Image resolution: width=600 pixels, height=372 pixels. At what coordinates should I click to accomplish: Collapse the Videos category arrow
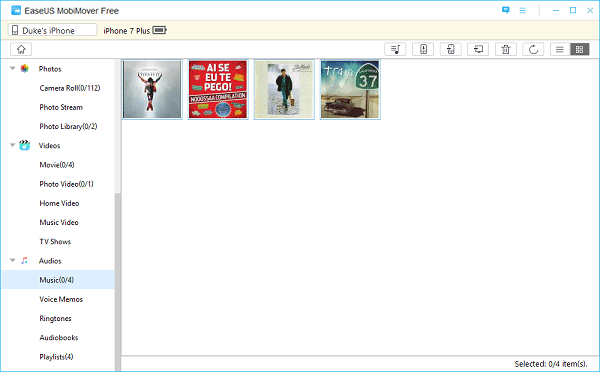point(13,145)
